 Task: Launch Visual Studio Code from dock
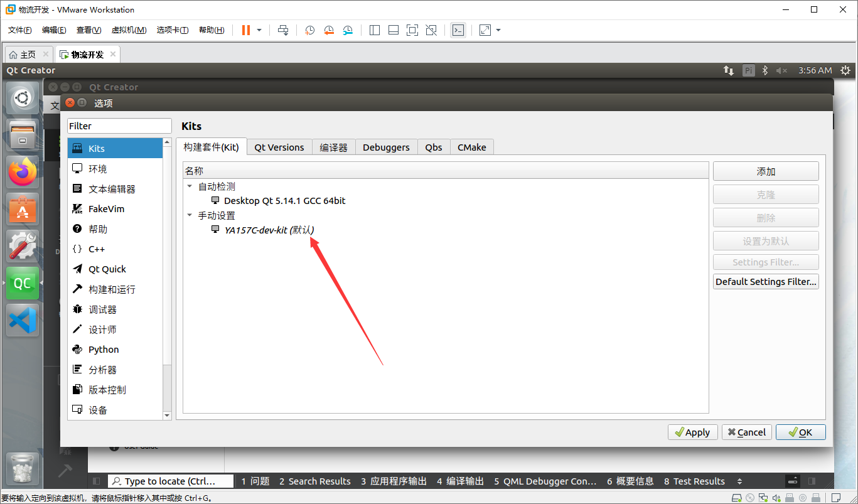(x=23, y=319)
